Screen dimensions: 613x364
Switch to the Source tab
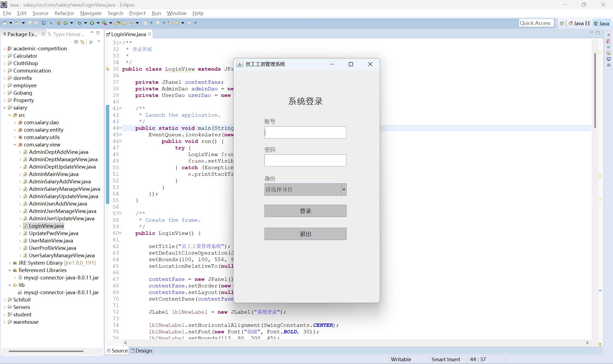click(117, 351)
